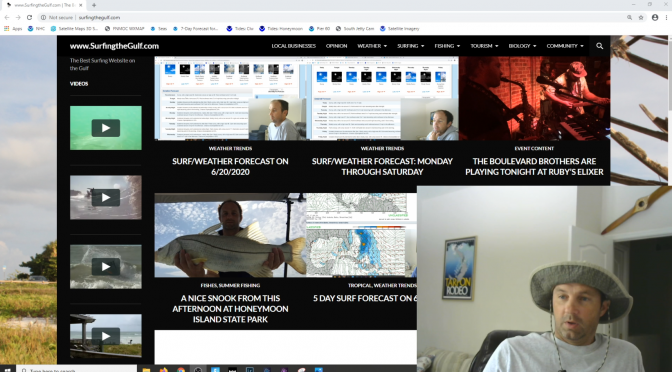Screen dimensions: 672x372
Task: Open the Windows Start button
Action: tap(7, 369)
